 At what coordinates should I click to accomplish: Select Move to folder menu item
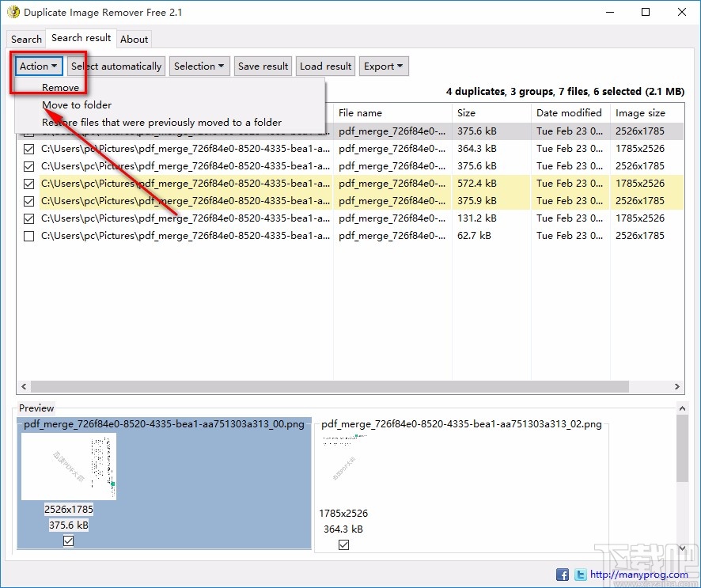click(x=77, y=105)
